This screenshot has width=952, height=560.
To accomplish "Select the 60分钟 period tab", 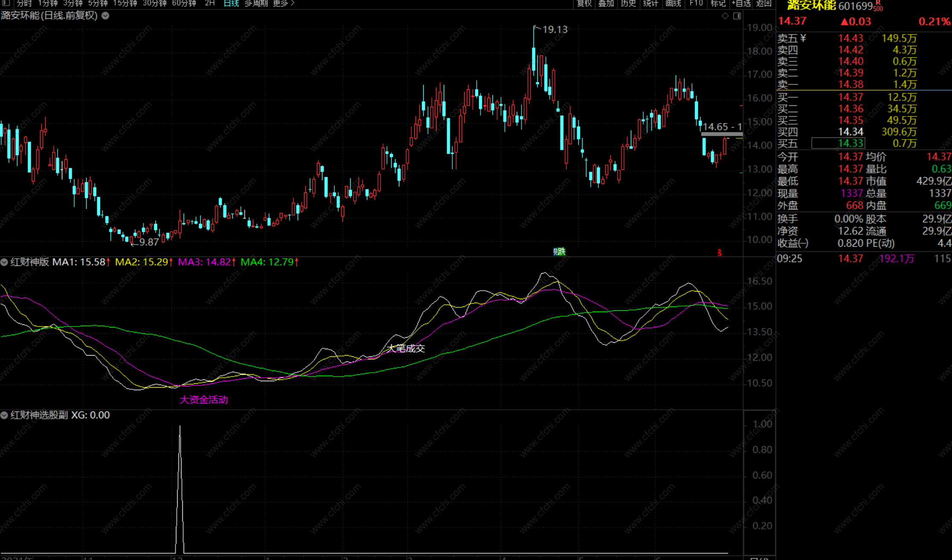I will click(x=184, y=3).
